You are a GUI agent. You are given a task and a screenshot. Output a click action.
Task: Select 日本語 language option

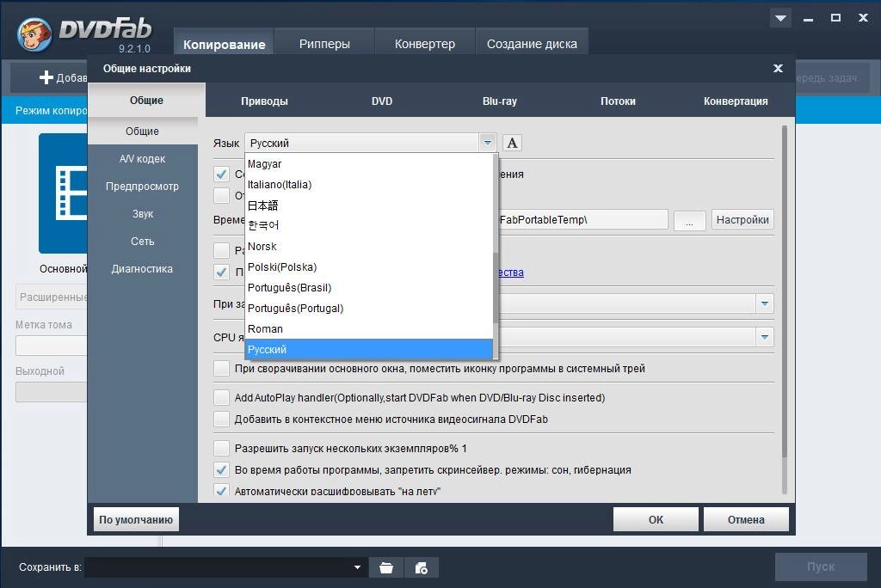[x=368, y=205]
